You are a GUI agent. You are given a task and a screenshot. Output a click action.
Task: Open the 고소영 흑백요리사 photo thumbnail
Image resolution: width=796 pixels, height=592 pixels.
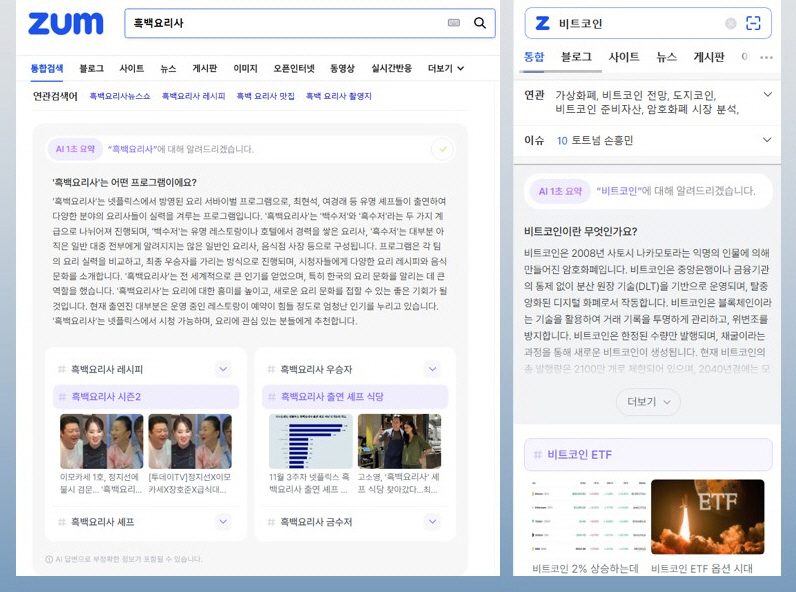click(400, 441)
